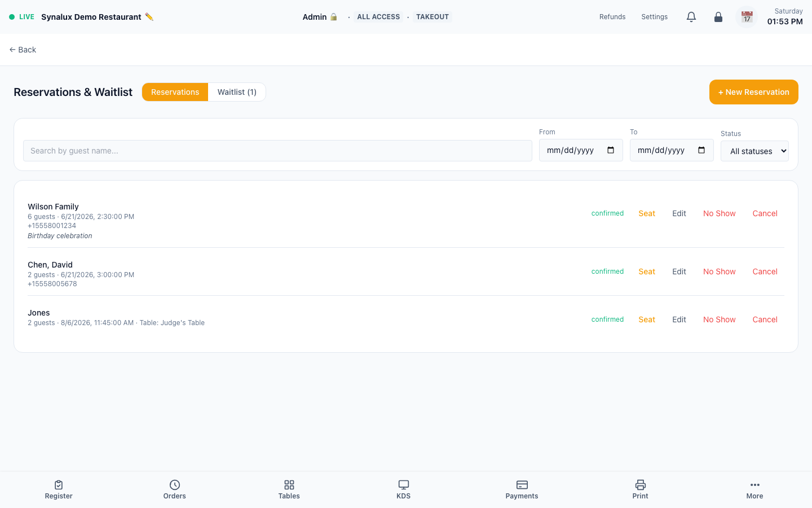This screenshot has height=508, width=812.
Task: Open Payments in the bottom bar
Action: click(x=522, y=489)
